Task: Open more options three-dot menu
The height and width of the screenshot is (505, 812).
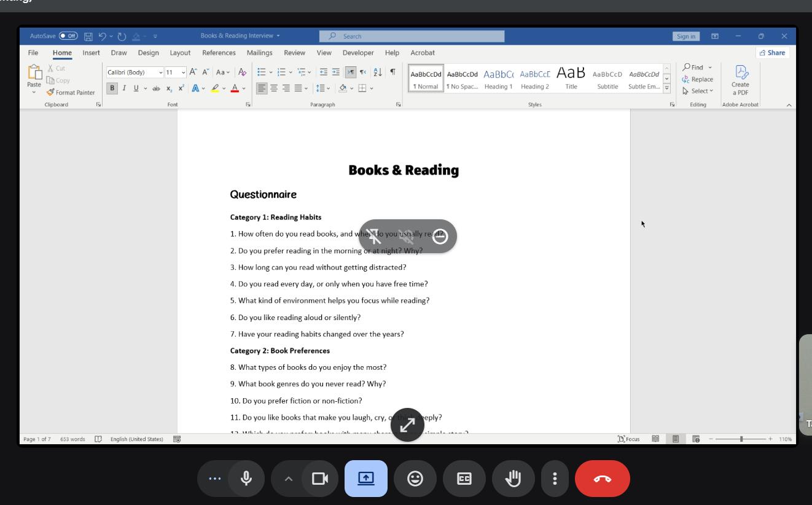Action: tap(555, 479)
